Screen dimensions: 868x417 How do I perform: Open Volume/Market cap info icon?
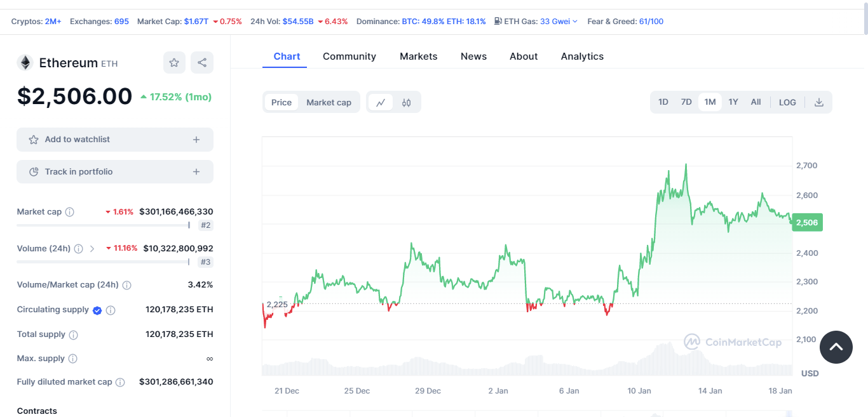[x=126, y=285]
